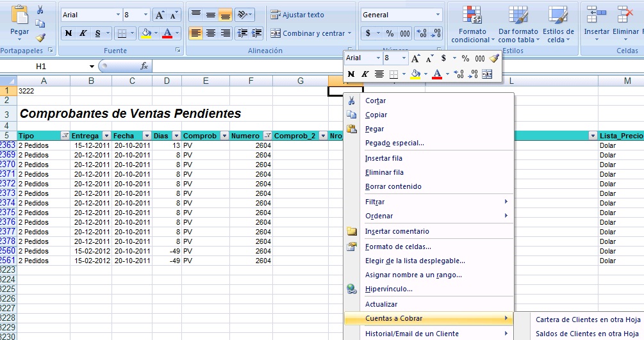The width and height of the screenshot is (644, 340).
Task: Select Cartera de Clientes en otra Hoja
Action: (588, 320)
